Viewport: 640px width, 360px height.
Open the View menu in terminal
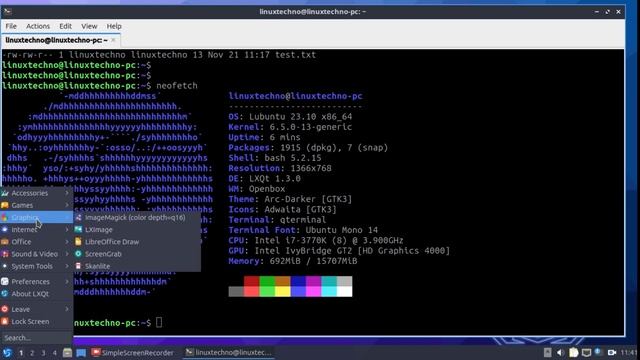click(x=89, y=26)
